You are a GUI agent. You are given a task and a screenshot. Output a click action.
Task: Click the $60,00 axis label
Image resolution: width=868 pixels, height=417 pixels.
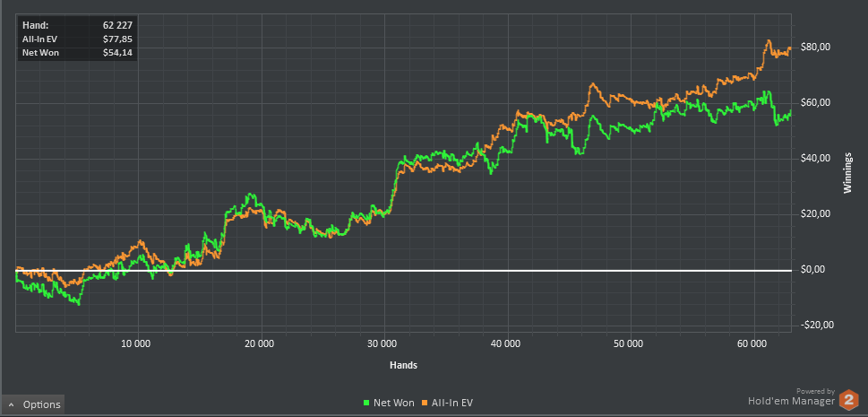tap(815, 103)
